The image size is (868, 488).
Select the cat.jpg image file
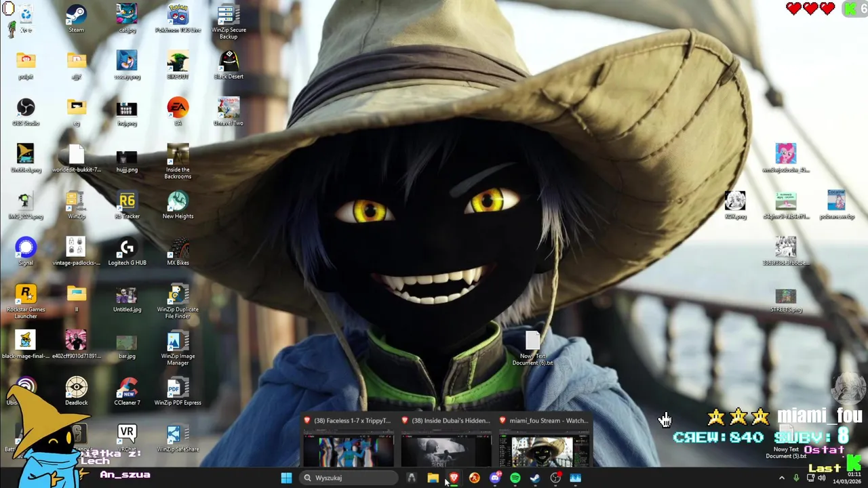coord(127,18)
